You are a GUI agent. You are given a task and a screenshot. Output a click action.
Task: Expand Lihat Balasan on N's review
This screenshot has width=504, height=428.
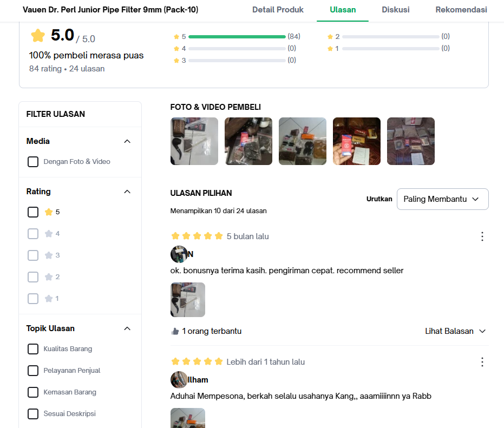point(455,331)
